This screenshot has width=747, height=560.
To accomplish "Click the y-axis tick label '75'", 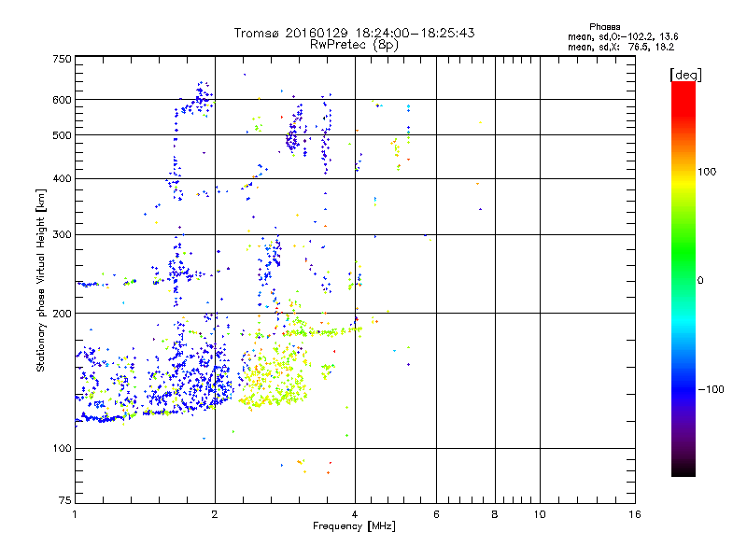I will (x=65, y=500).
